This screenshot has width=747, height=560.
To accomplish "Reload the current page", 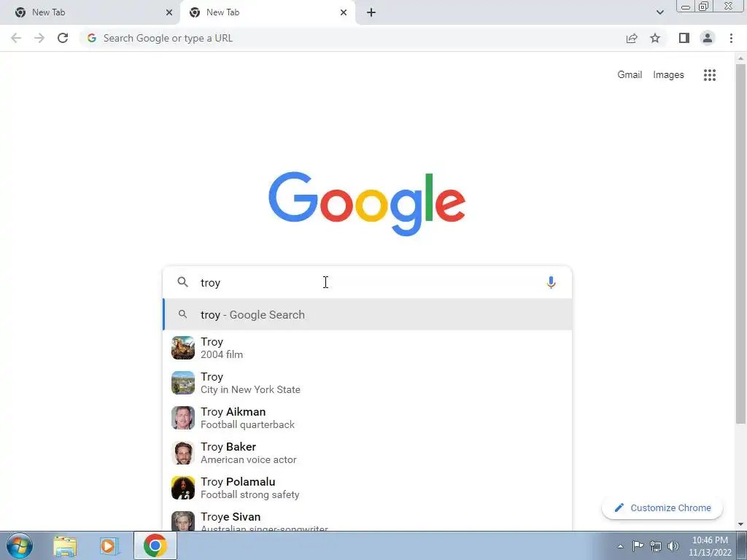I will (63, 38).
